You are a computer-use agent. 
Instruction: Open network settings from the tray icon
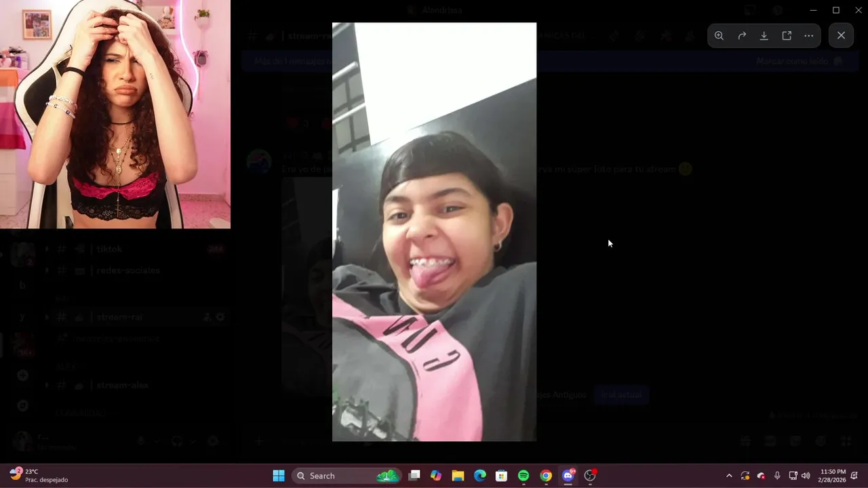coord(793,476)
